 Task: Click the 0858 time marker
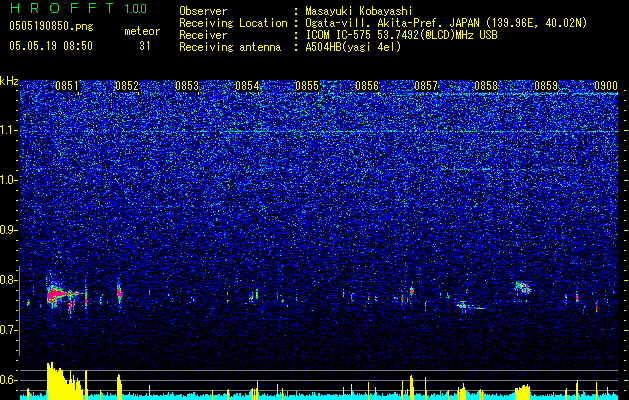click(x=486, y=86)
